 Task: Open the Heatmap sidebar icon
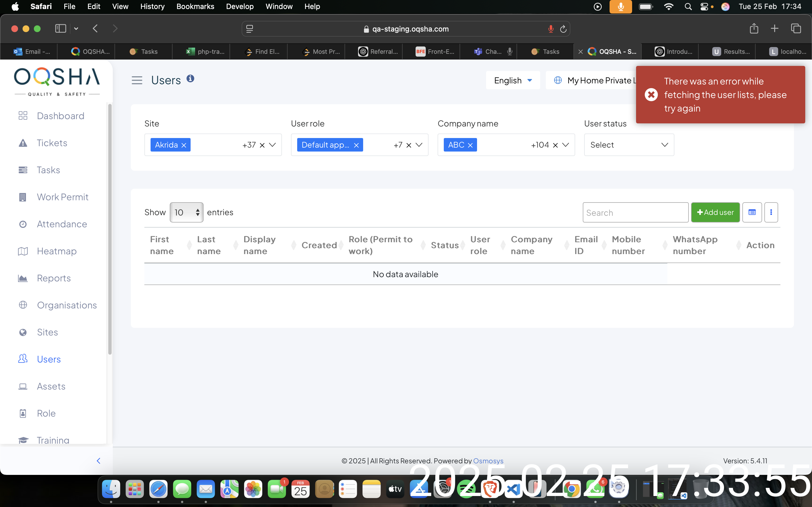click(x=23, y=251)
